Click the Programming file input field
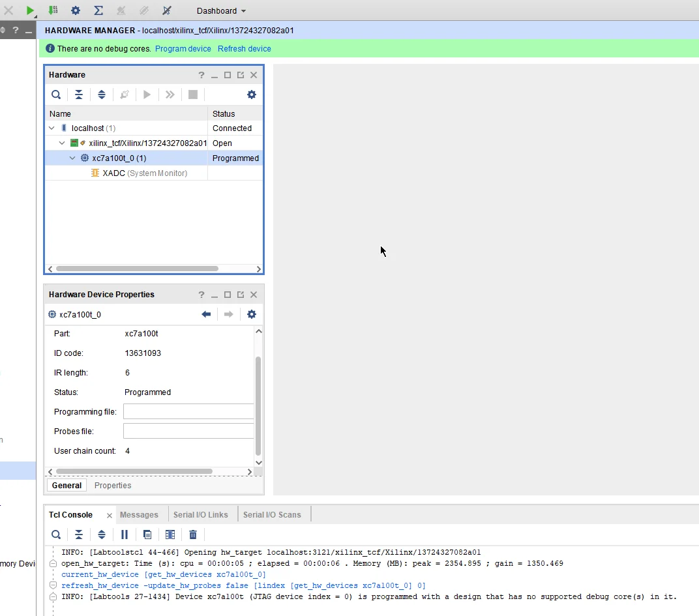Image resolution: width=699 pixels, height=616 pixels. point(188,411)
